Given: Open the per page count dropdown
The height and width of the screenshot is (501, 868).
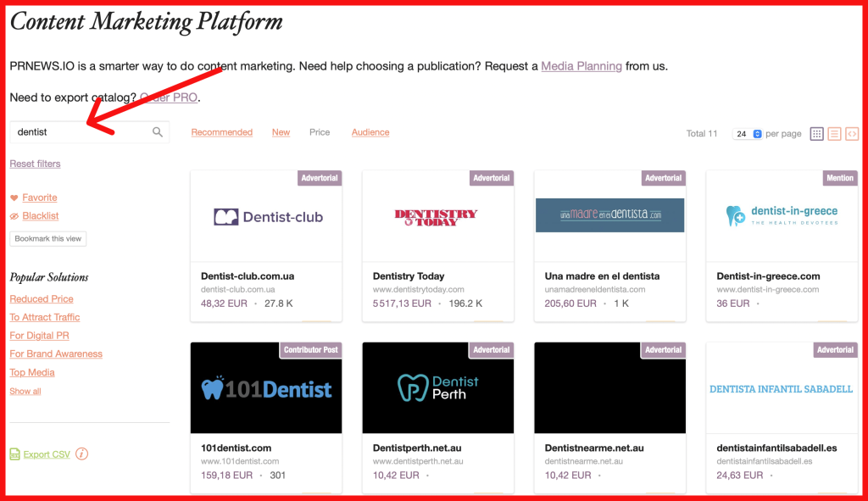Looking at the screenshot, I should (747, 133).
